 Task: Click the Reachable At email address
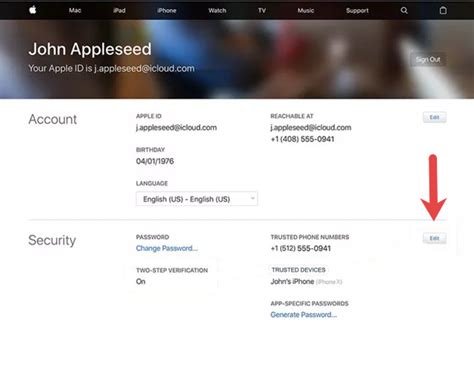click(x=311, y=128)
